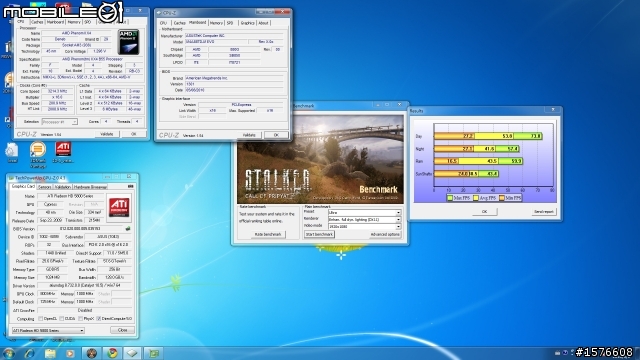Open the Hardware Giveaway tab in GPU-Z
The height and width of the screenshot is (360, 640).
click(x=90, y=187)
